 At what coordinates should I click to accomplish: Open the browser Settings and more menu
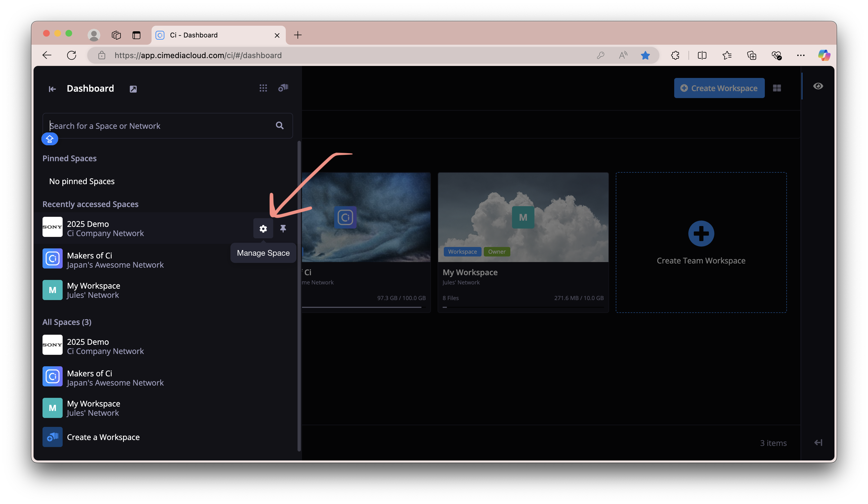tap(801, 55)
